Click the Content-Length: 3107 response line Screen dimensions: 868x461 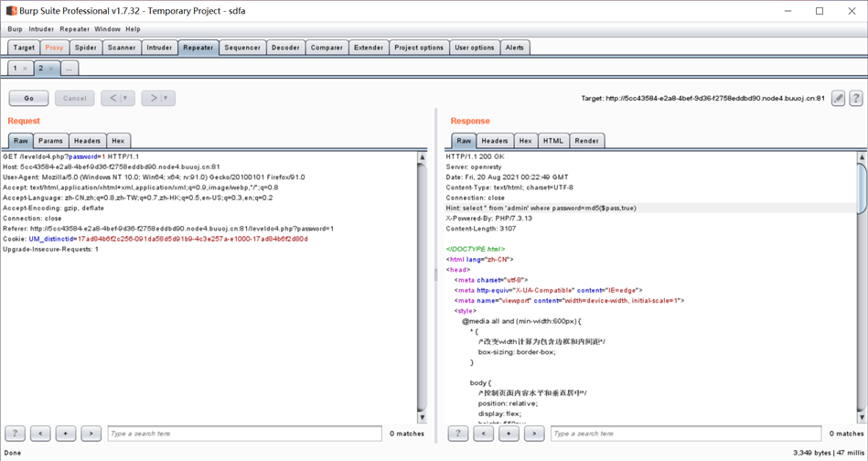coord(481,229)
